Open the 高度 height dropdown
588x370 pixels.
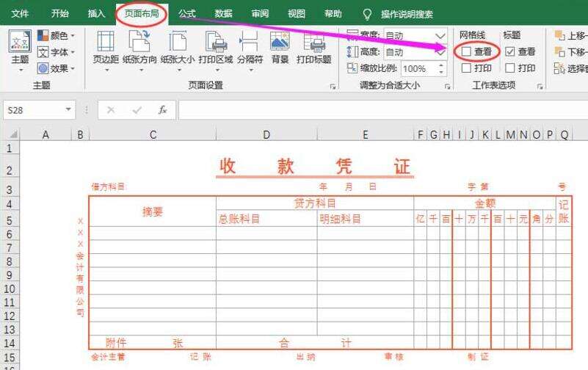pos(440,52)
